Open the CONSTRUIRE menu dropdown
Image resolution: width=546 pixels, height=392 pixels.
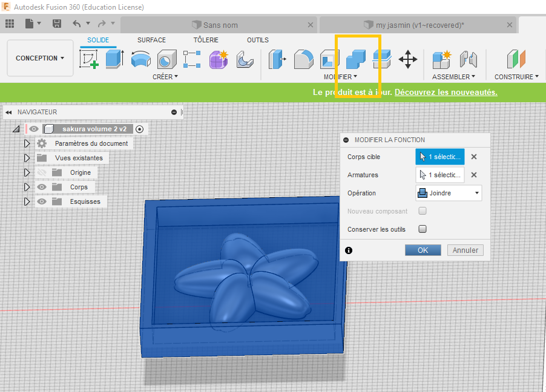516,77
